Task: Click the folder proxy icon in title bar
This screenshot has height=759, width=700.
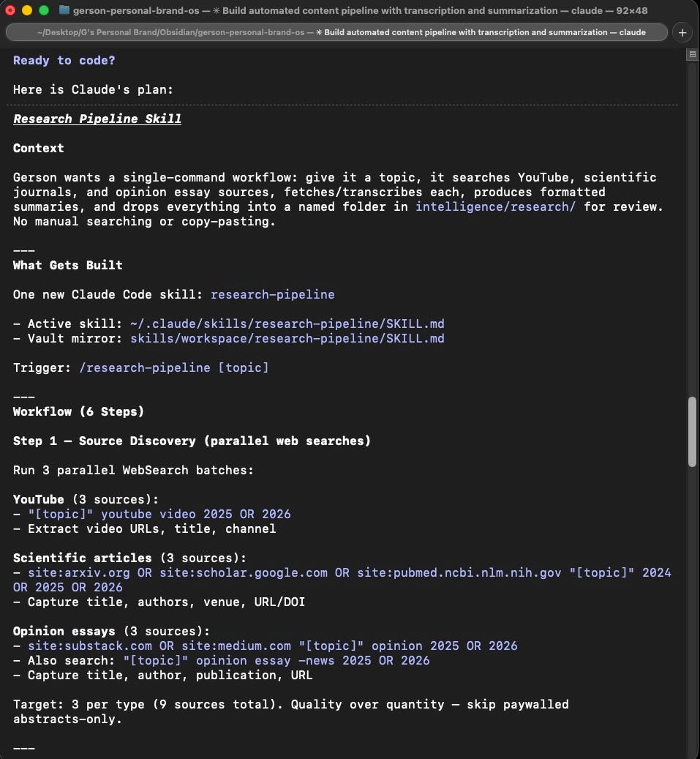Action: pyautogui.click(x=64, y=10)
